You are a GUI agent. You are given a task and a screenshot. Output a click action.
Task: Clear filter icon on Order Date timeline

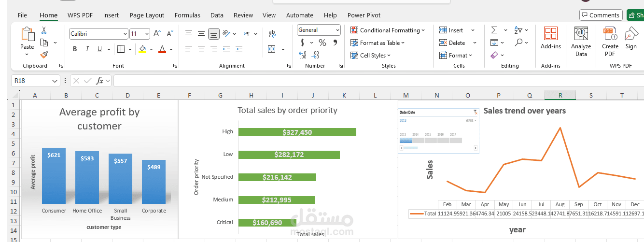(x=475, y=112)
